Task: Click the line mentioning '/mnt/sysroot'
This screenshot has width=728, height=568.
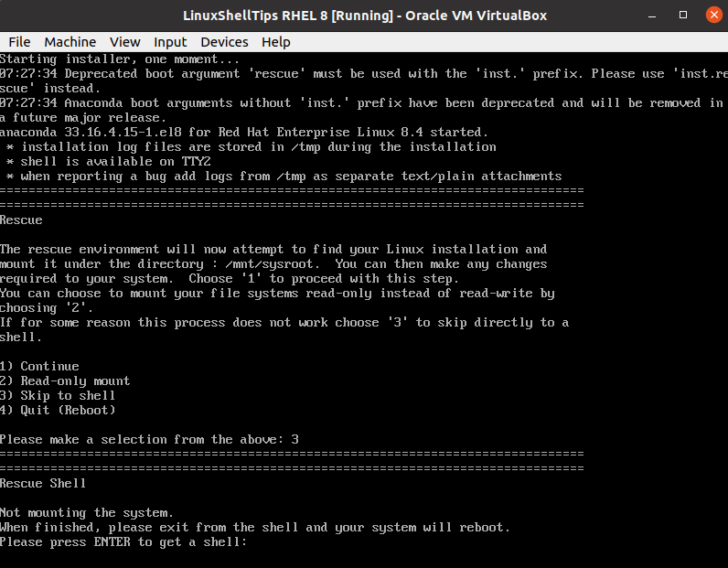Action: coord(273,263)
